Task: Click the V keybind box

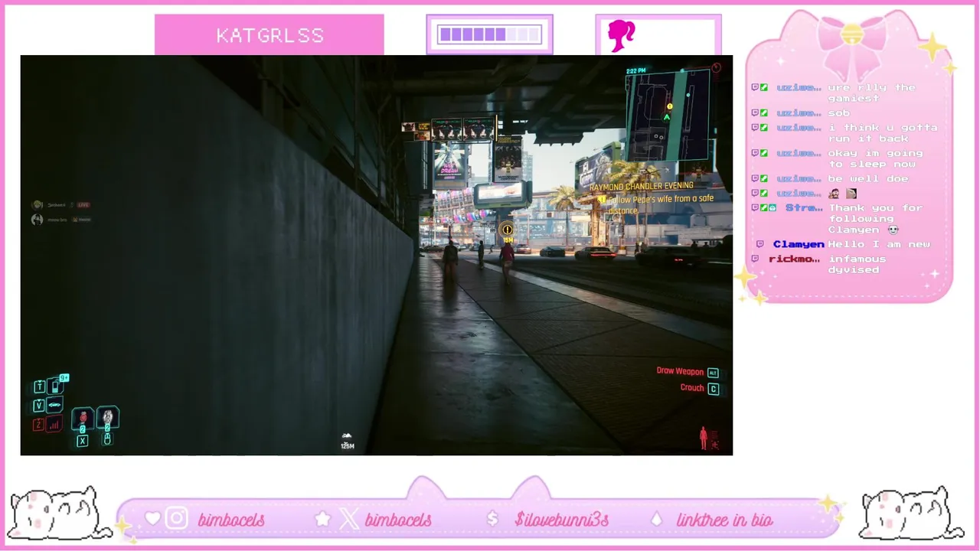Action: click(39, 406)
